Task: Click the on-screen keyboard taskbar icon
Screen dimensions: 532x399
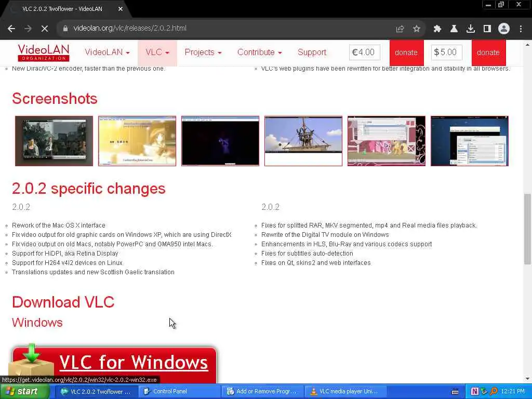Action: (x=455, y=392)
